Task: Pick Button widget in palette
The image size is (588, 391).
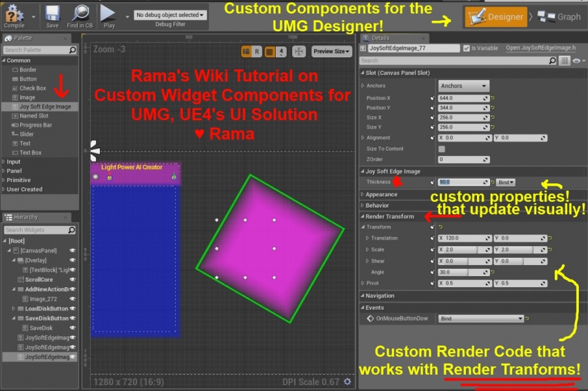Action: (28, 79)
